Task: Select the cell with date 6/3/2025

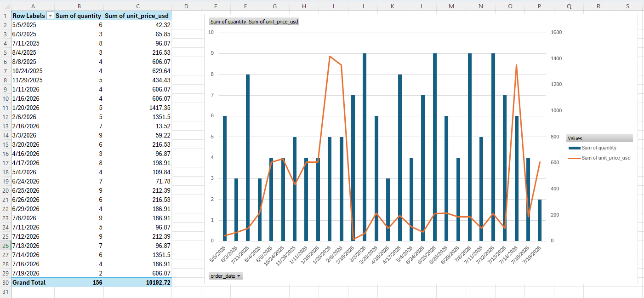Action: (33, 34)
